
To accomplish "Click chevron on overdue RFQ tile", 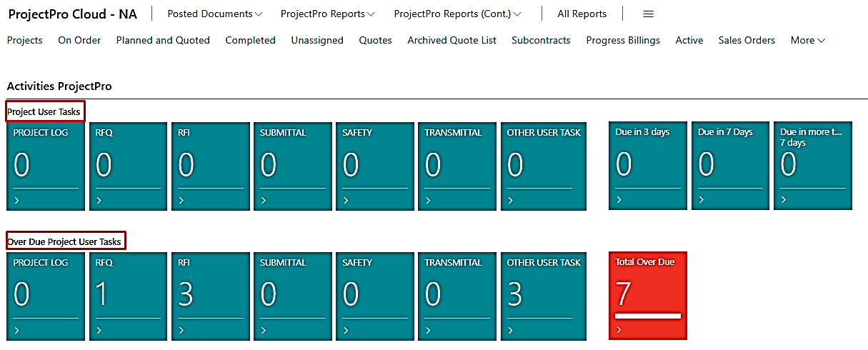I will [99, 331].
